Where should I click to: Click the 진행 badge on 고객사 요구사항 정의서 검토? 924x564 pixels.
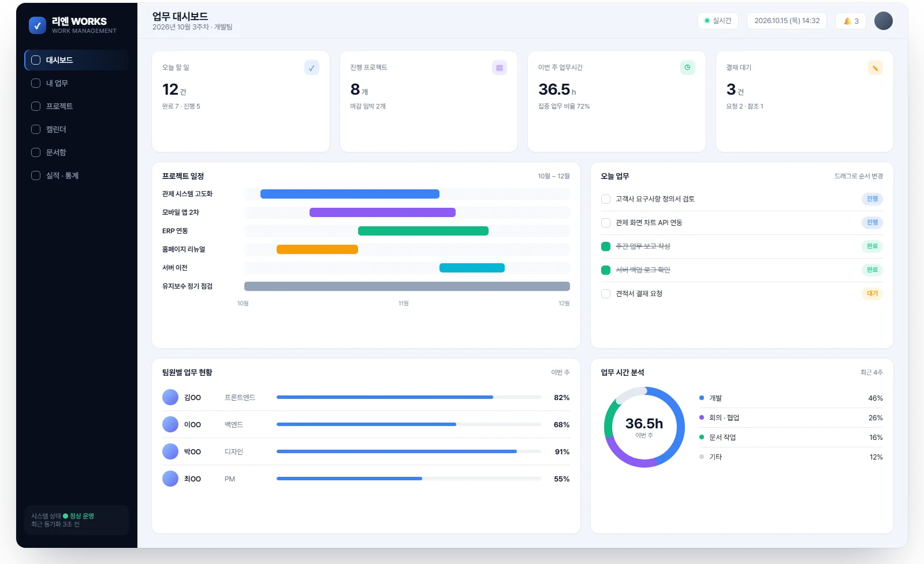[x=872, y=199]
